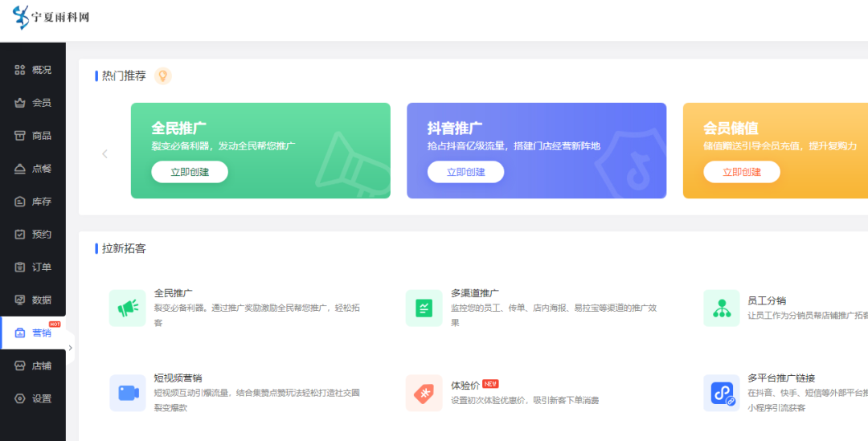Open the 体验价 title link
Screen dimensions: 868x441
[465, 385]
